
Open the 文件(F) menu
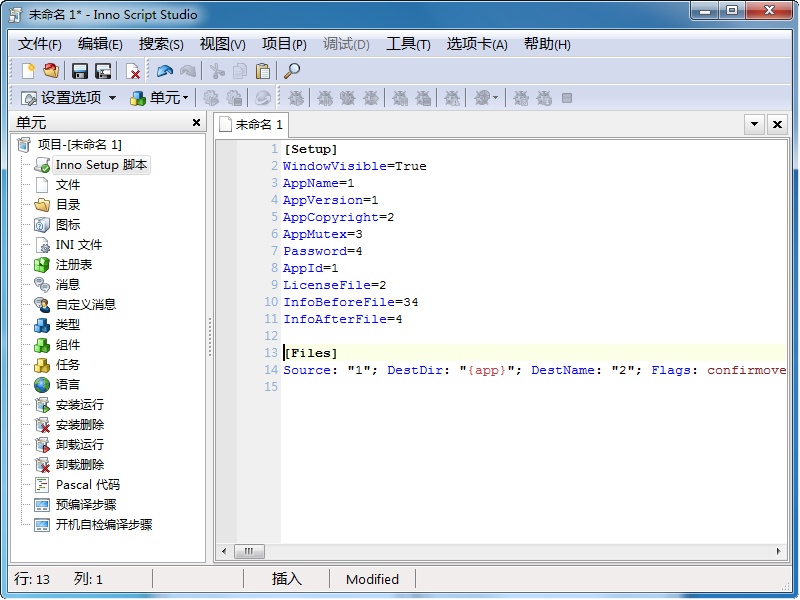pos(40,44)
